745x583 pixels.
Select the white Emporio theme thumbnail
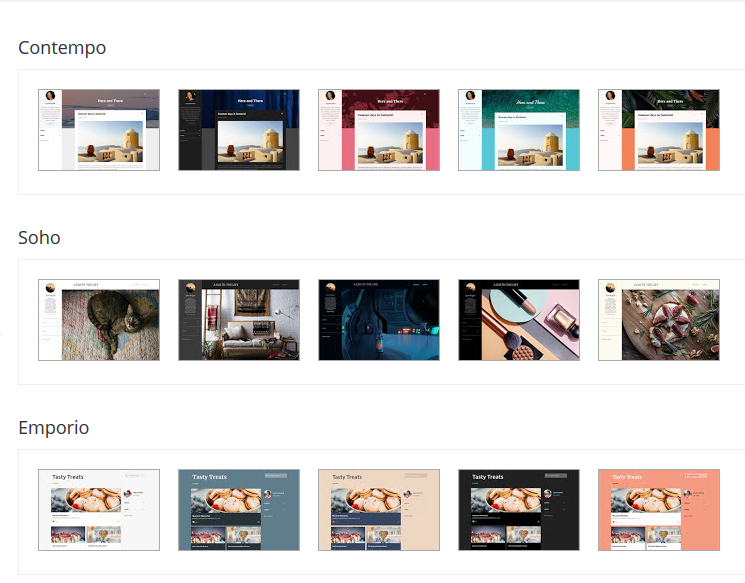click(99, 510)
